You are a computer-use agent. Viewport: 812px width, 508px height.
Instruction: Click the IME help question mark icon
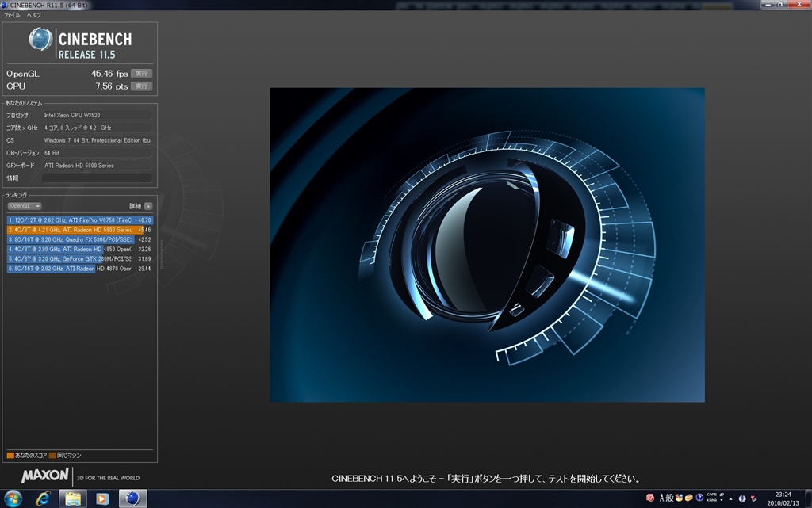[699, 498]
